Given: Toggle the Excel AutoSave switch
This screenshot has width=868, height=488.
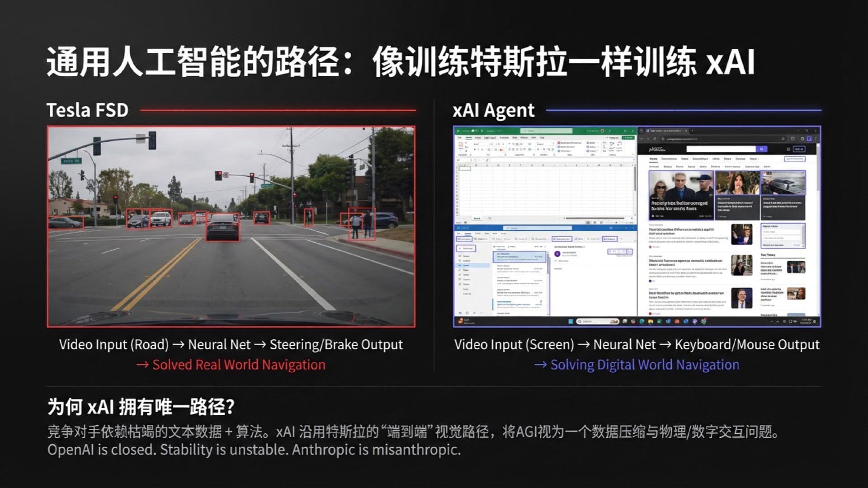Looking at the screenshot, I should pos(473,131).
